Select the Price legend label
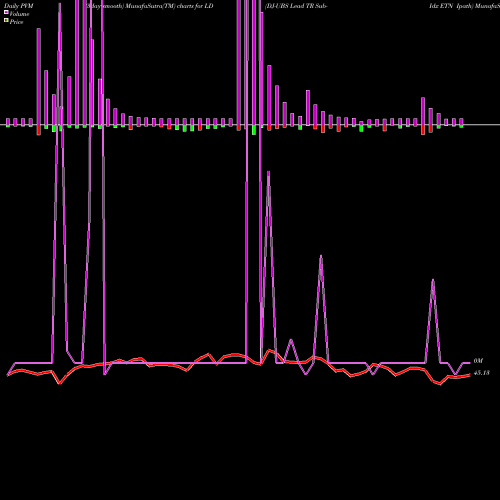Screen dimensions: 500x500 pyautogui.click(x=16, y=22)
